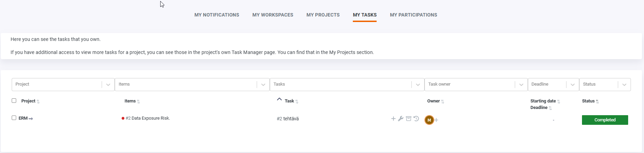
Task: Switch to the My Projects tab
Action: [x=323, y=15]
